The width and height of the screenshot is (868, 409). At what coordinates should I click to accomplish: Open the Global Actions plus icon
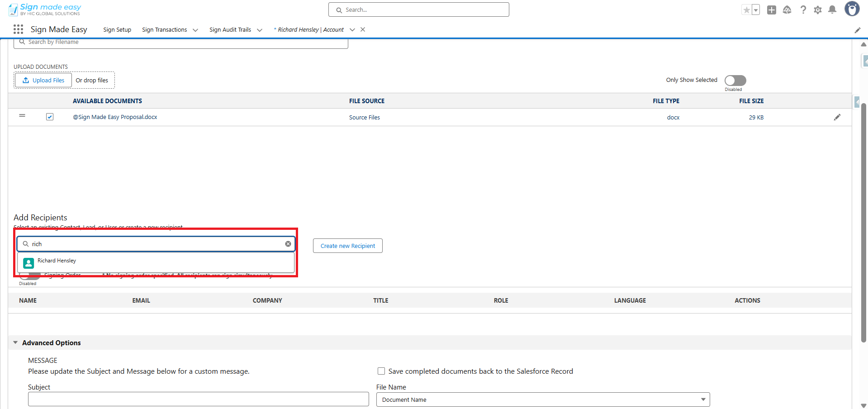coord(772,10)
